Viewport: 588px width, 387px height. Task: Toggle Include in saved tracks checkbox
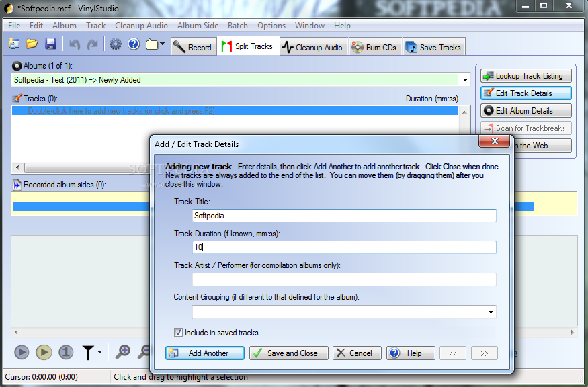click(178, 333)
